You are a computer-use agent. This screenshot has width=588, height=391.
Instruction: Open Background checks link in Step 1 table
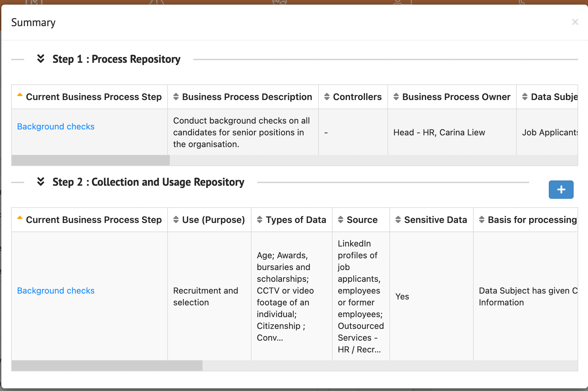tap(56, 127)
